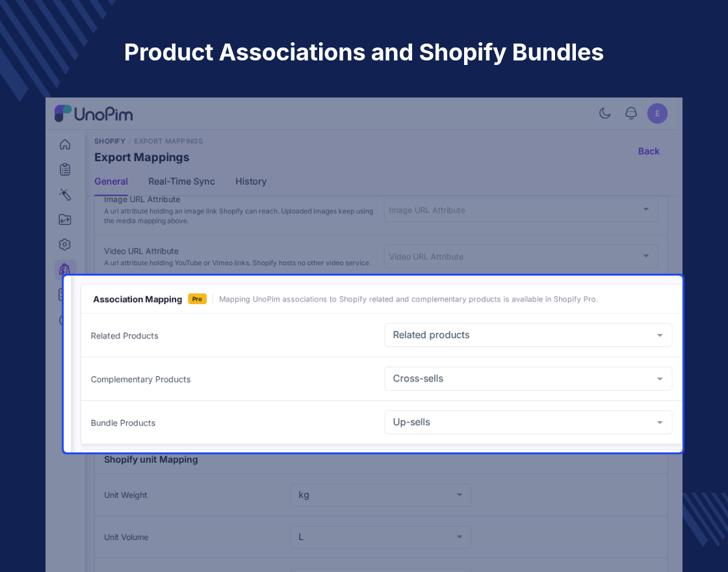Click Related Products label

[x=124, y=335]
